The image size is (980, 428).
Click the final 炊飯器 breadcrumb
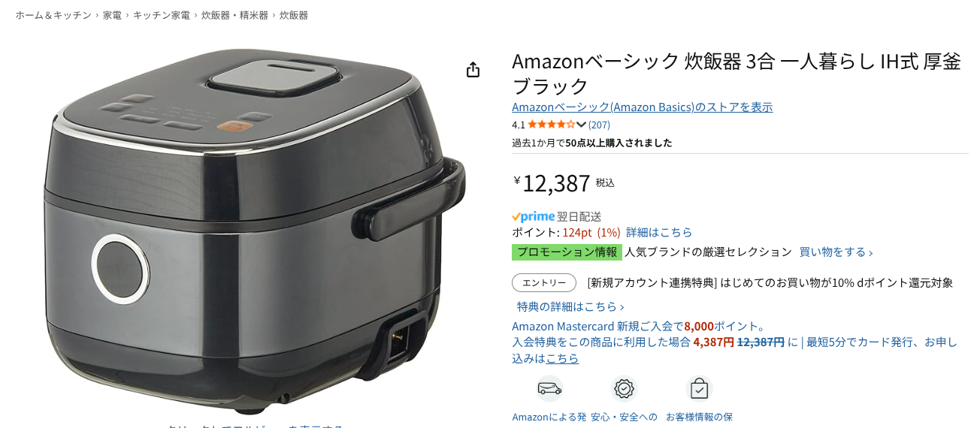(x=294, y=15)
